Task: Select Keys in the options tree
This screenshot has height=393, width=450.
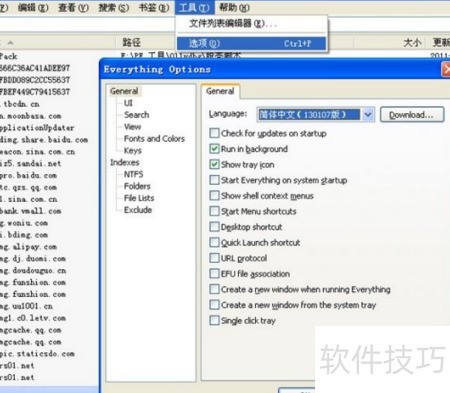Action: [133, 151]
